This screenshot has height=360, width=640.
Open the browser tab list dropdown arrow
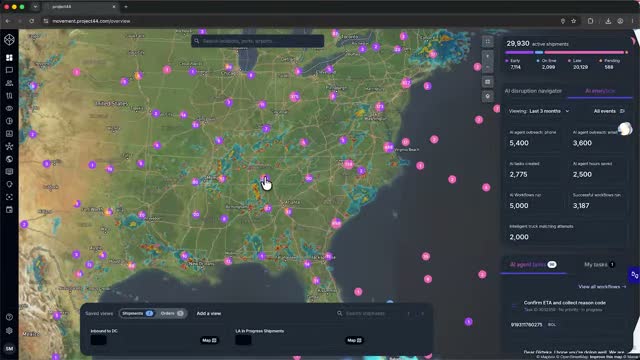[x=35, y=7]
